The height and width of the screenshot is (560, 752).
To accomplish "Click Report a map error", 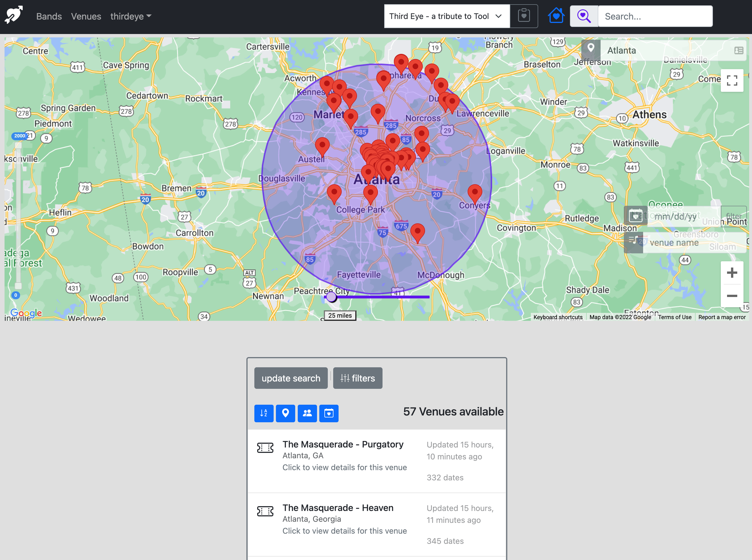I will tap(721, 317).
